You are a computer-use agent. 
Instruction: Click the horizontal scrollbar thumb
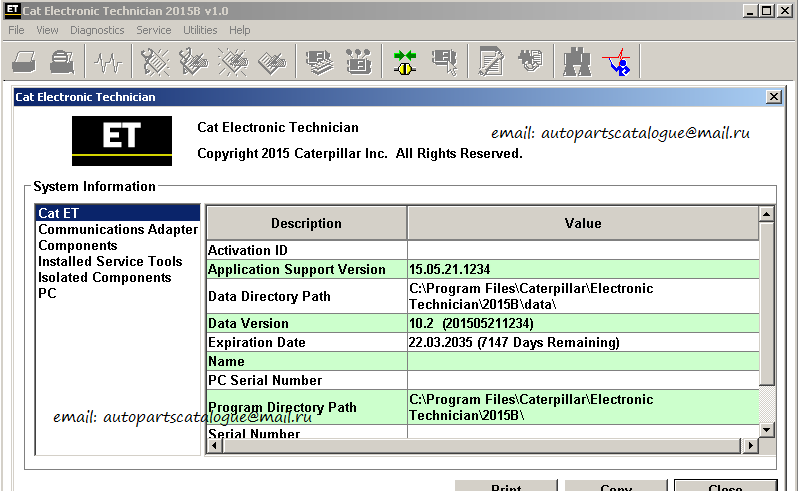click(x=481, y=446)
